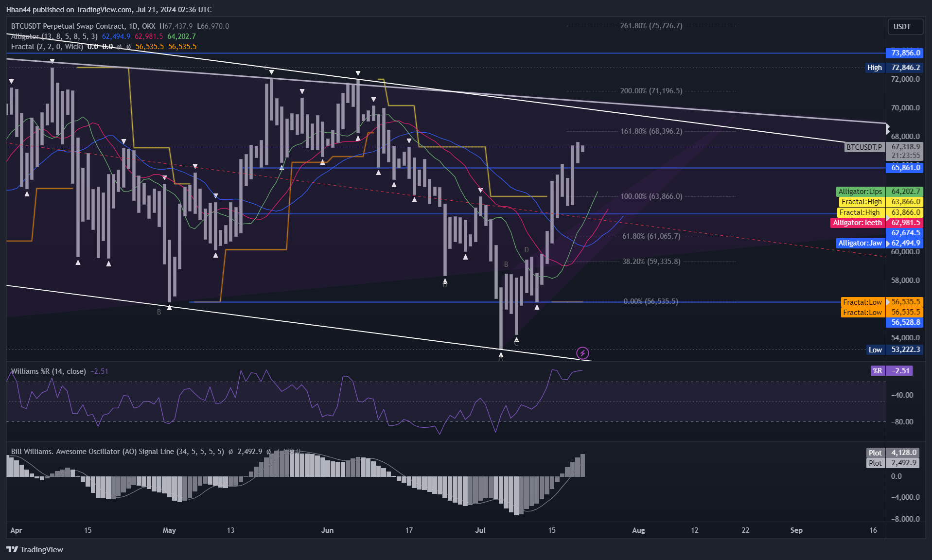The height and width of the screenshot is (560, 932).
Task: Select the Williams %R (14, close) legend
Action: click(x=49, y=371)
